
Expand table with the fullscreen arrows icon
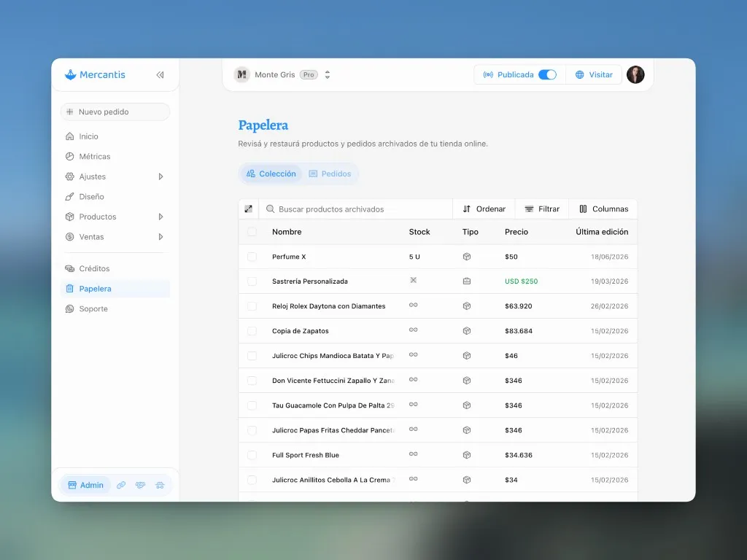click(248, 209)
